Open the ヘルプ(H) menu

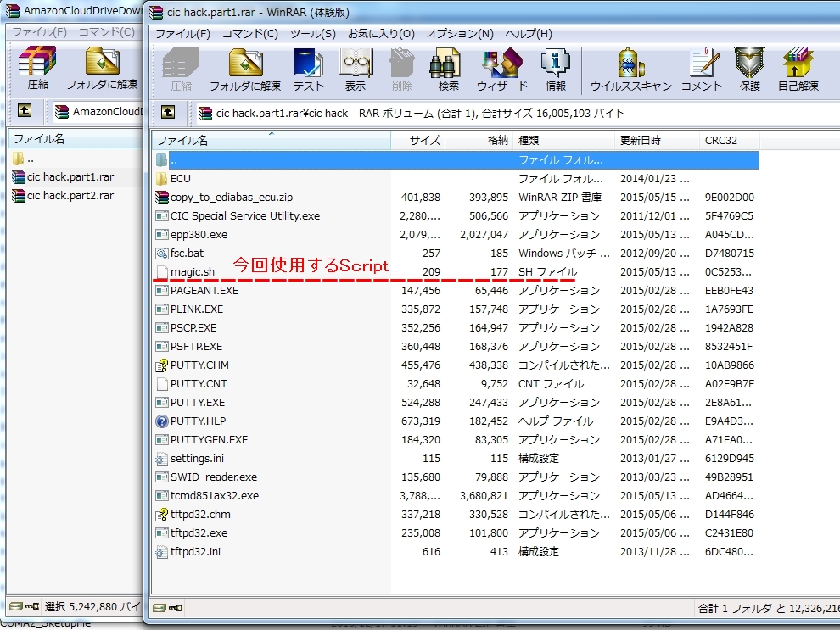(x=529, y=34)
